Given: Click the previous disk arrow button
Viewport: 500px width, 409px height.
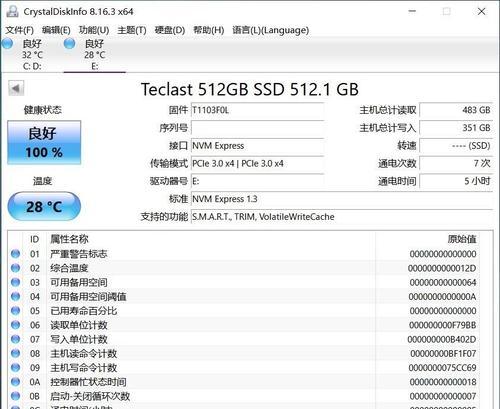Looking at the screenshot, I should pyautogui.click(x=16, y=88).
